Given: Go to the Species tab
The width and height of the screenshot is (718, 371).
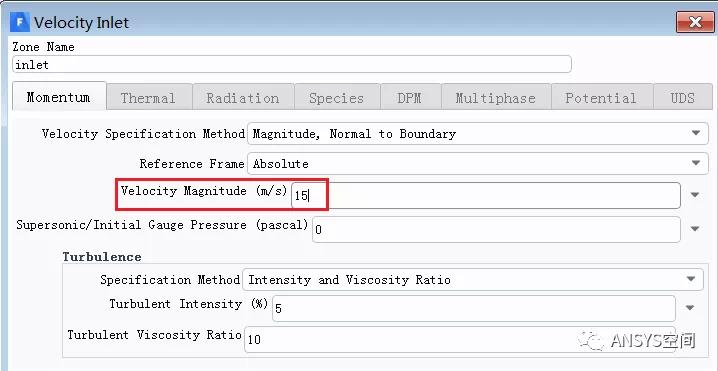Looking at the screenshot, I should (337, 98).
